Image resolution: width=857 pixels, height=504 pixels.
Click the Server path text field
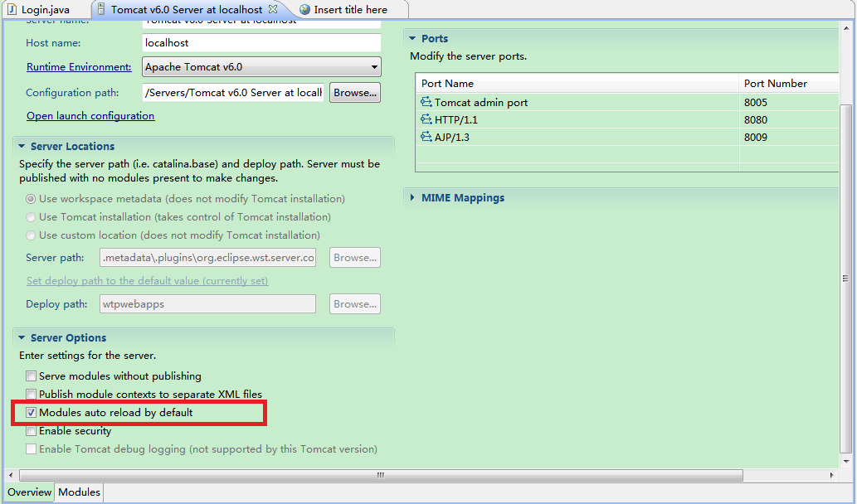(x=207, y=258)
